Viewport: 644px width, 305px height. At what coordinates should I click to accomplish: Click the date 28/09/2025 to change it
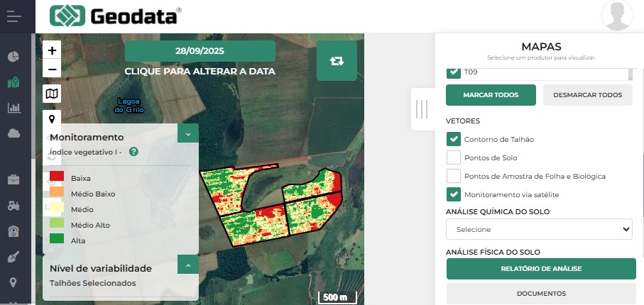[200, 51]
